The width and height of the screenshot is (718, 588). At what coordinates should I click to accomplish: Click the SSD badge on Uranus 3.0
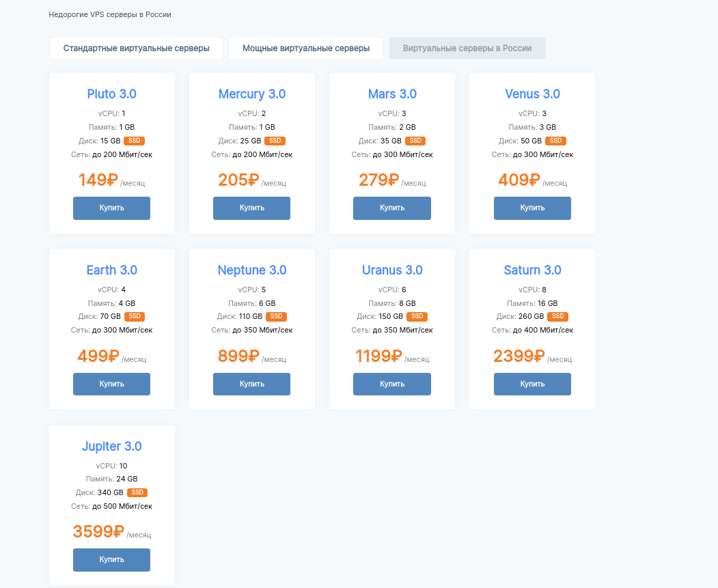point(417,317)
